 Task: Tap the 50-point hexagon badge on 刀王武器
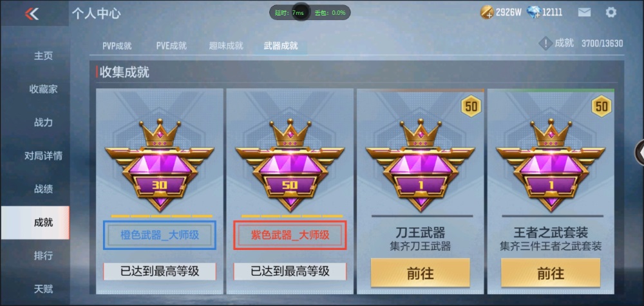(471, 107)
